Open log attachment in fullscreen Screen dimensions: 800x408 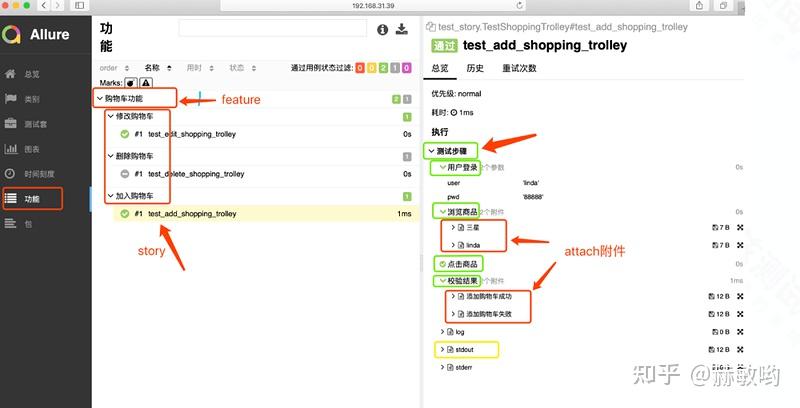[740, 332]
